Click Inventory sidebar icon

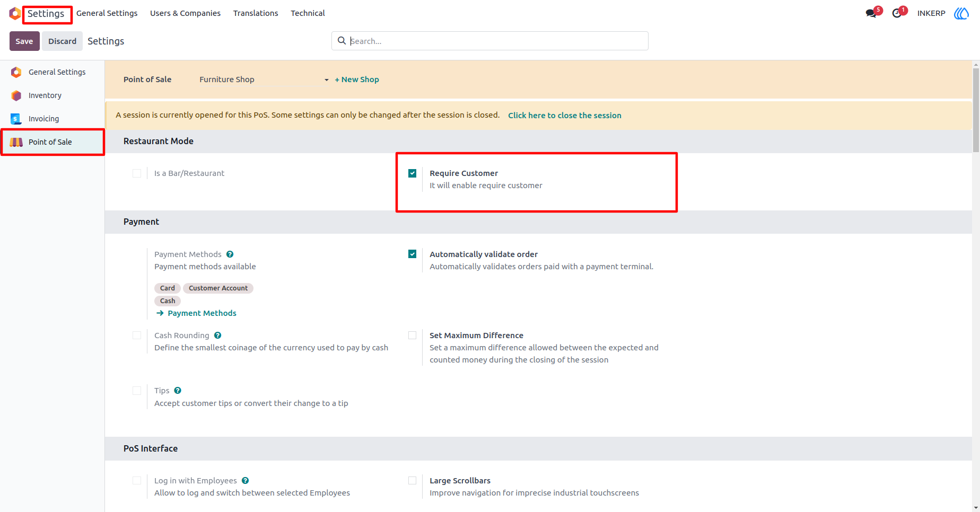(x=16, y=95)
